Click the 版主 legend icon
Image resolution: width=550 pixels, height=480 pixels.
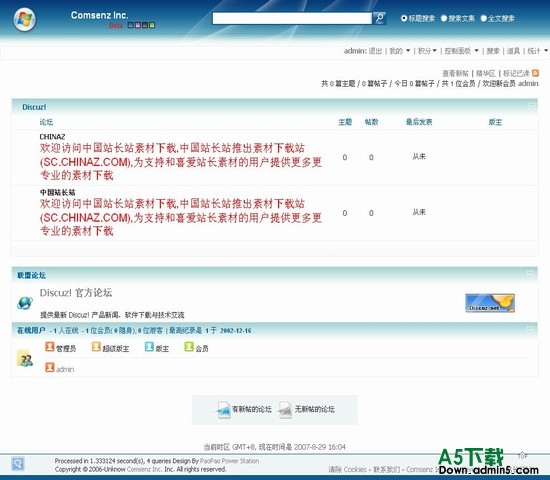click(x=149, y=347)
